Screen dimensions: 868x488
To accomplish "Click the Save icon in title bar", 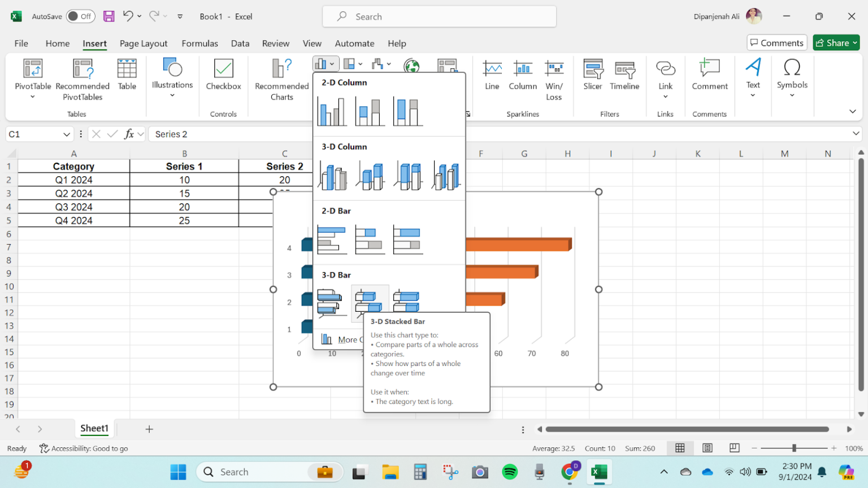I will pos(109,16).
